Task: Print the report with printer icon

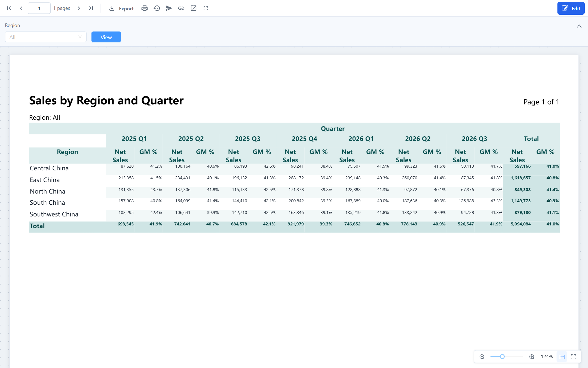Action: [x=145, y=8]
